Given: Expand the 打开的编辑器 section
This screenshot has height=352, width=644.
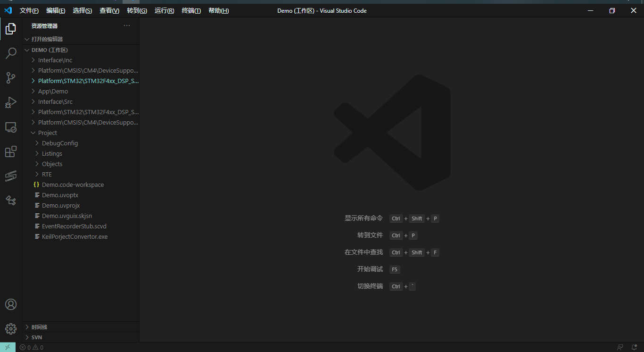Looking at the screenshot, I should 81,39.
